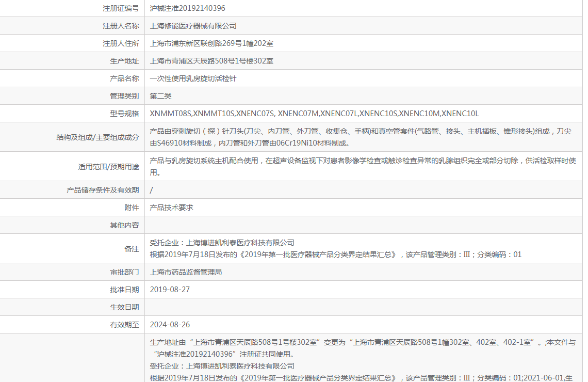The image size is (588, 382).
Task: Click the 附件 label
Action: coord(132,208)
